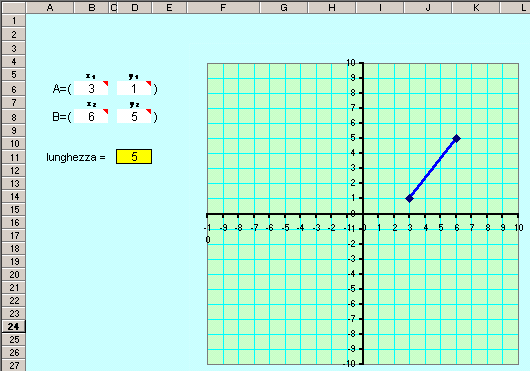Select column F header
This screenshot has width=530, height=371.
tap(223, 7)
